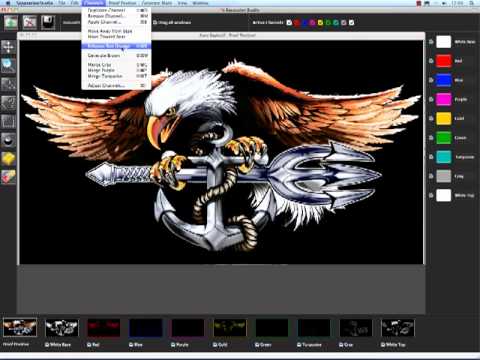Viewport: 480px width, 360px height.
Task: Toggle the Red channel checkbox in strip
Action: [x=89, y=345]
